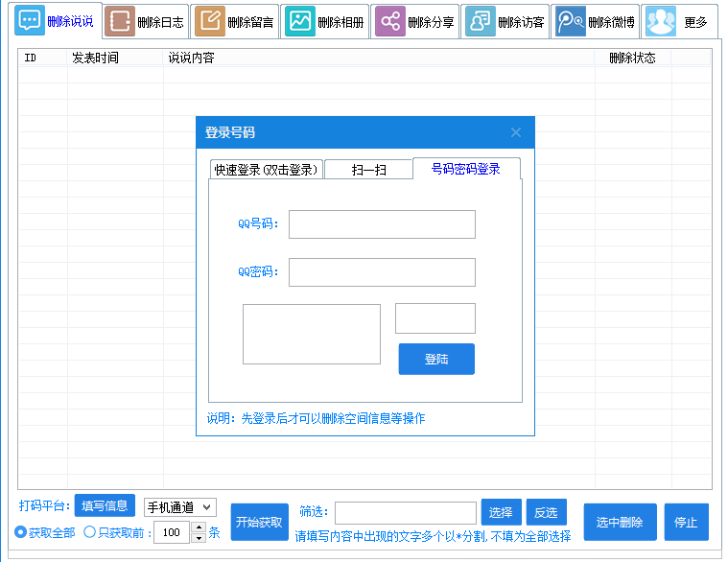Focus the captcha code input field
The width and height of the screenshot is (728, 562).
435,318
